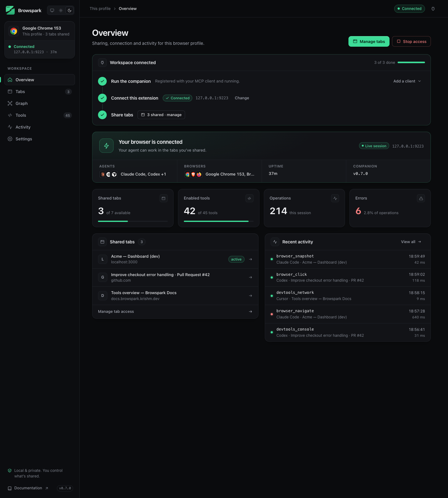This screenshot has height=498, width=448.
Task: Click Change next to the extension address
Action: (242, 98)
